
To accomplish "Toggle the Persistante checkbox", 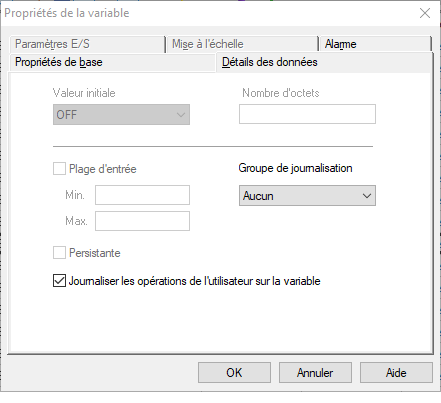I will 59,253.
